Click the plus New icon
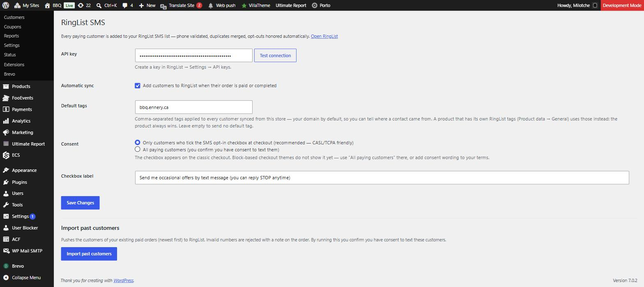This screenshot has width=644, height=287. [141, 5]
